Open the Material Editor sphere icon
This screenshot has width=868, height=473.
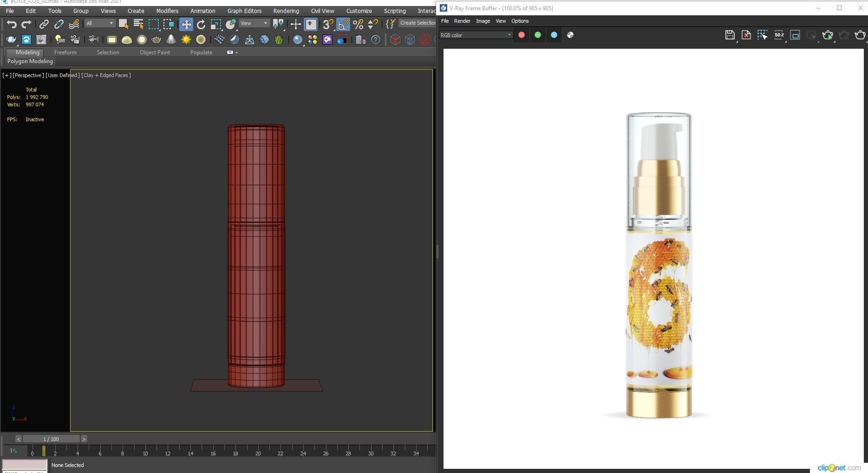(297, 40)
